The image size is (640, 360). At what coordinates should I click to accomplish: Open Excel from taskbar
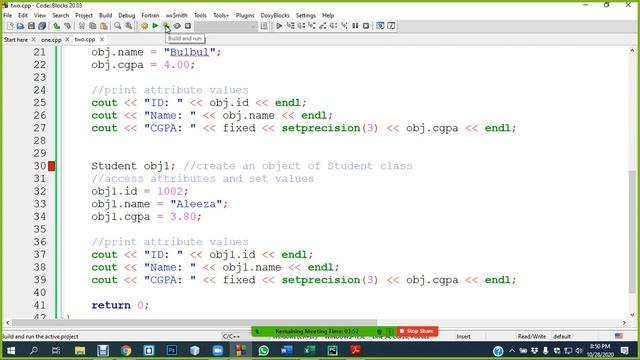coord(309,350)
